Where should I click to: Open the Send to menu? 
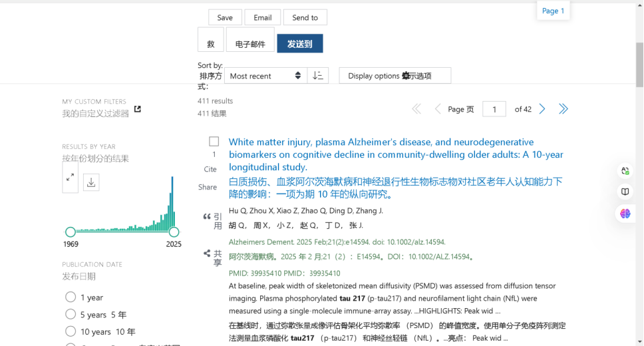click(305, 17)
